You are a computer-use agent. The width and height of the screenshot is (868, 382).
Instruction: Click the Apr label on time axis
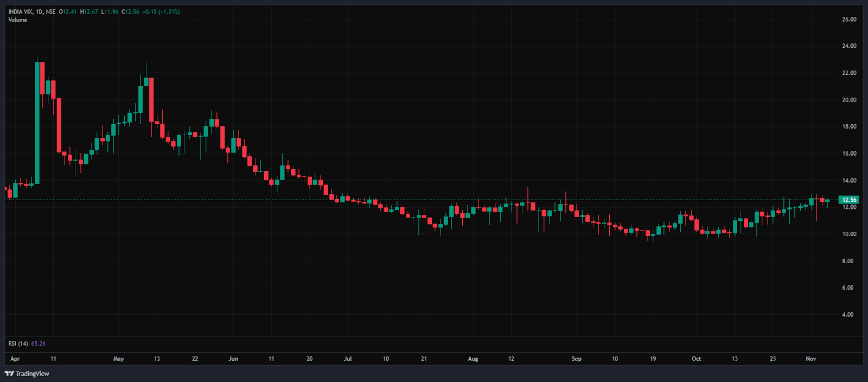[15, 359]
